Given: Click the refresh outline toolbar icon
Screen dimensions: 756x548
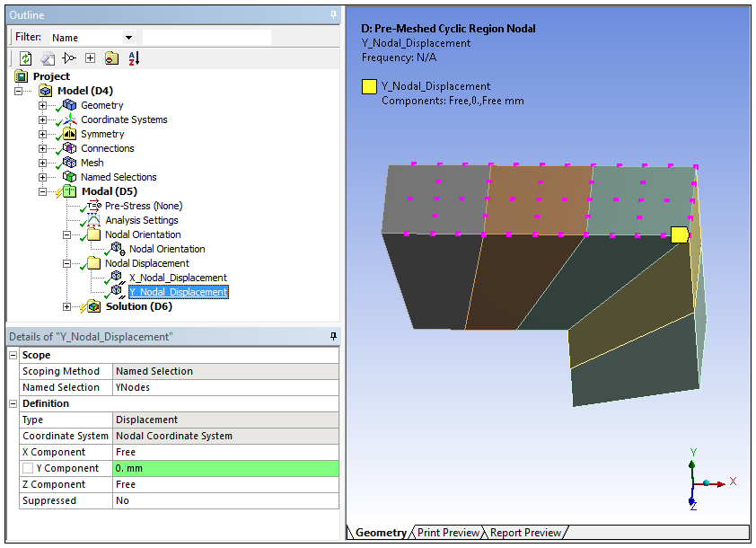Looking at the screenshot, I should [x=25, y=58].
